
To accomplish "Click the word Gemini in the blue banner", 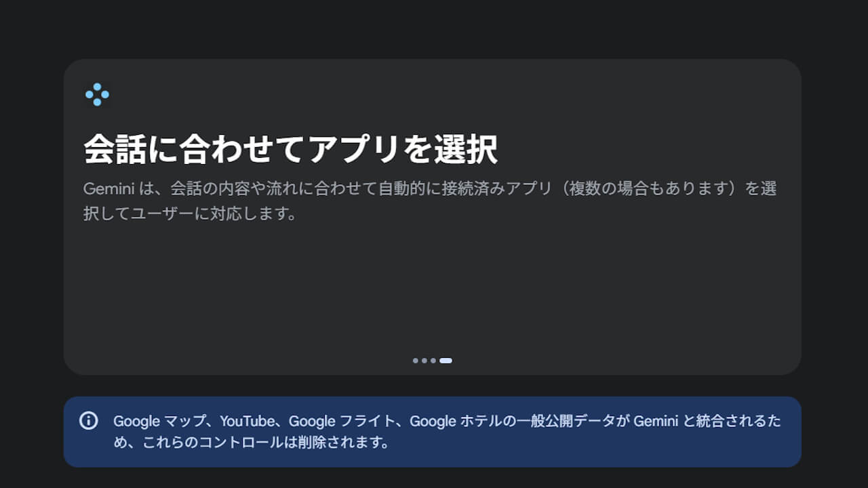I will coord(655,421).
